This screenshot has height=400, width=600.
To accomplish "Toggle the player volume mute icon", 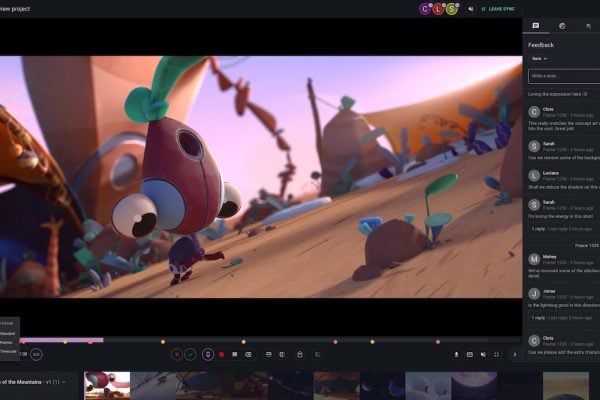I will 483,355.
